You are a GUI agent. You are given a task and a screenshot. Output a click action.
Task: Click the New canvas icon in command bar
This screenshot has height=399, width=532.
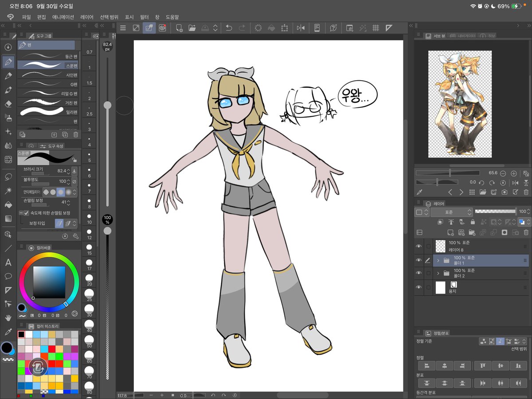179,28
